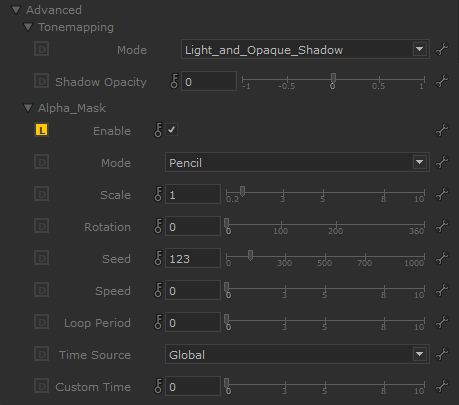Click the Seed slider track near 500
The image size is (459, 405).
point(325,257)
